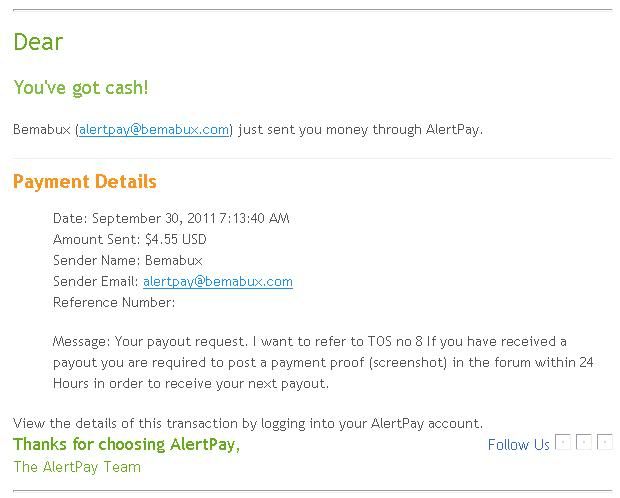Click the Reference Number label
Screen dimensions: 620x498
click(114, 303)
